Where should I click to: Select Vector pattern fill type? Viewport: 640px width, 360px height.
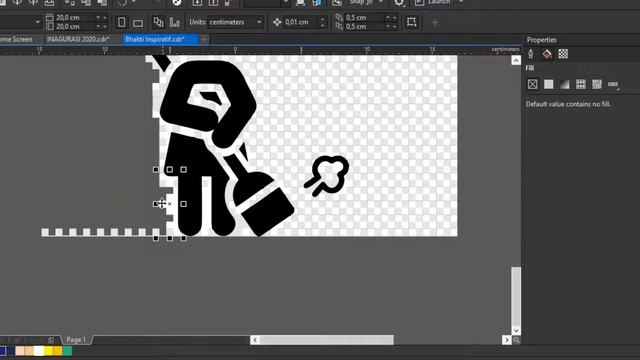click(580, 84)
